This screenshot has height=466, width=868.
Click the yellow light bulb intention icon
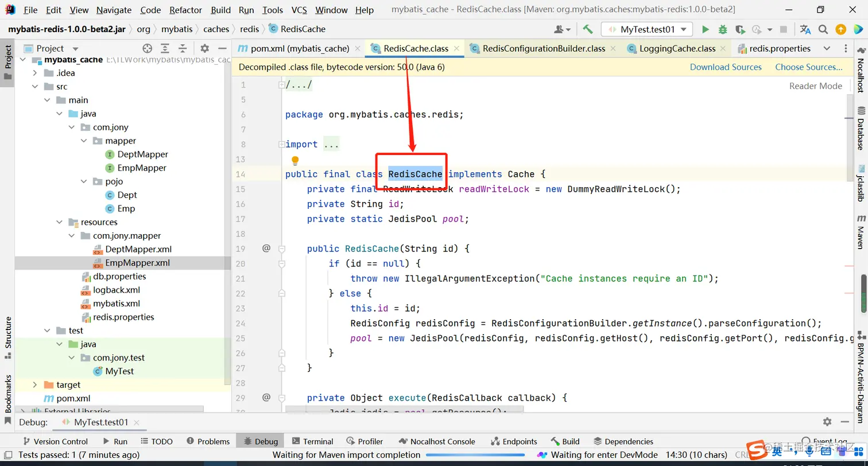(295, 160)
